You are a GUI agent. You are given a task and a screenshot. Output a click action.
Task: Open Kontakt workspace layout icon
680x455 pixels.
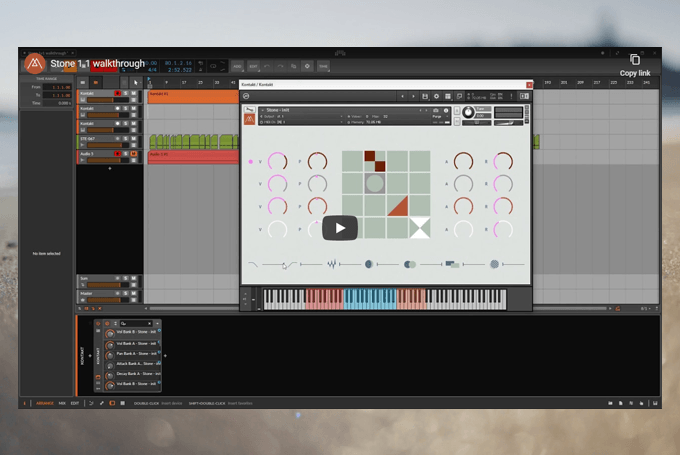448,96
